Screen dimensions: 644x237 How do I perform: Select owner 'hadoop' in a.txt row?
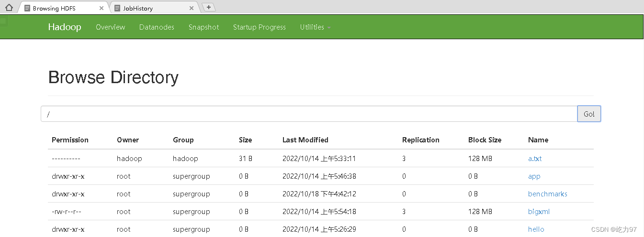click(129, 158)
